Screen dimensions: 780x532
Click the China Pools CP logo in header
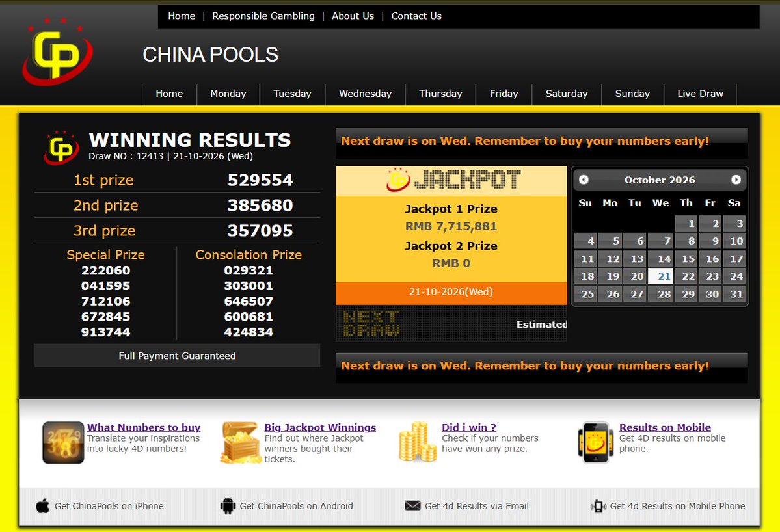coord(57,51)
